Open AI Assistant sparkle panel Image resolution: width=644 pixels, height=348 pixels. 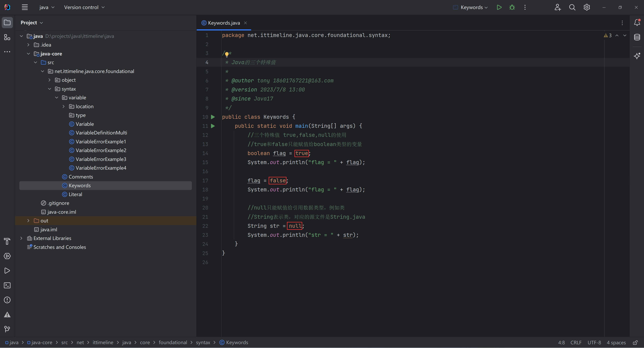[x=637, y=56]
